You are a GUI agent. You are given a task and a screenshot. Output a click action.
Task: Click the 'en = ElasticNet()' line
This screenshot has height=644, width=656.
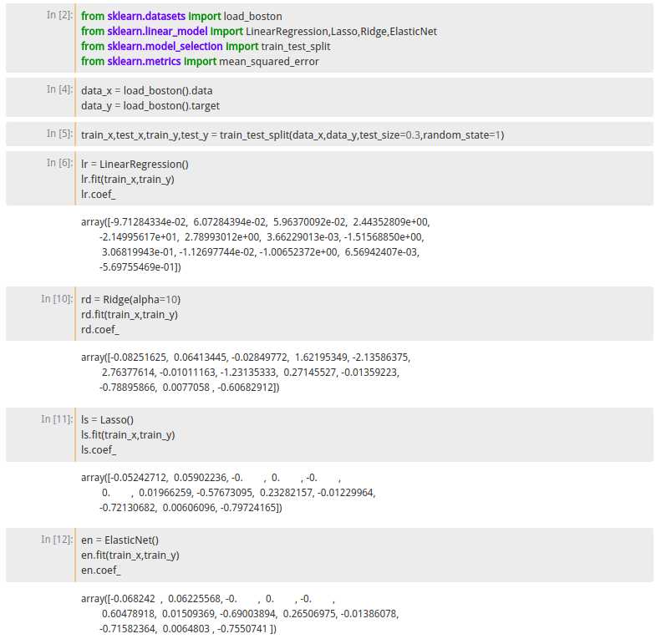coord(120,540)
